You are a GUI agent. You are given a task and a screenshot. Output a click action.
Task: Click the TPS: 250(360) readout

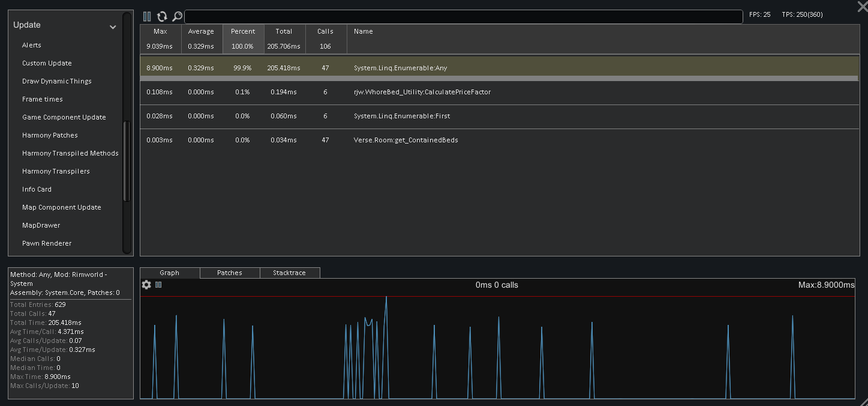(802, 14)
